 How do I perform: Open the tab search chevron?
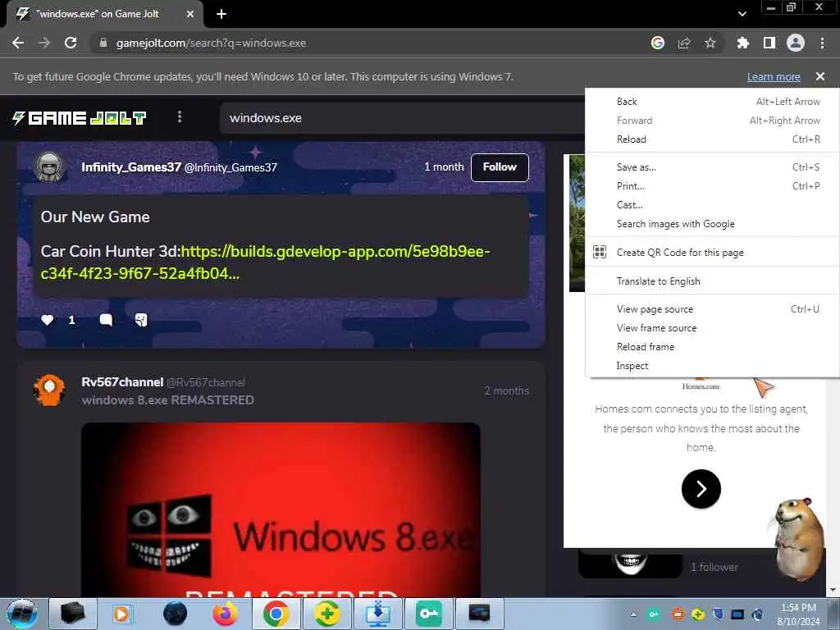tap(742, 14)
